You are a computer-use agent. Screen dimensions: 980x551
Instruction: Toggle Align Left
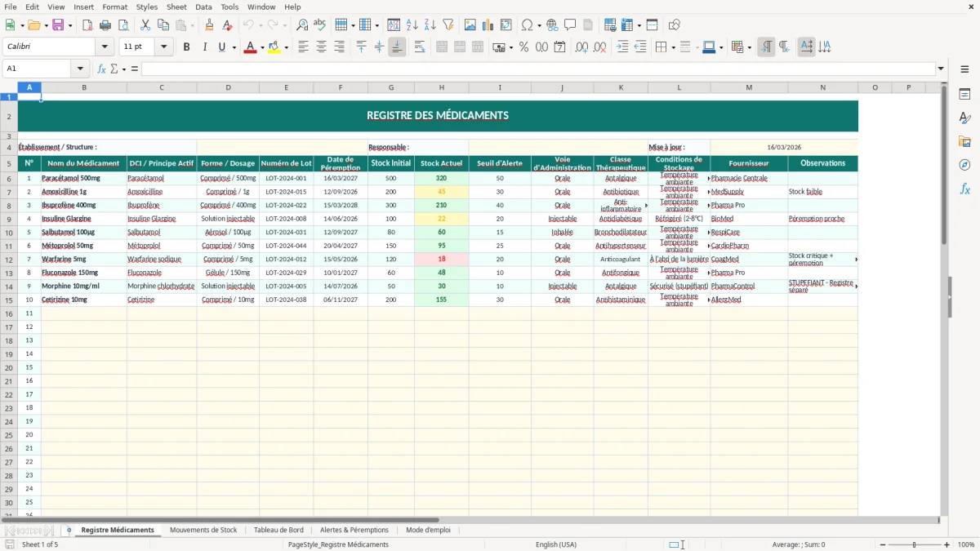pos(304,47)
